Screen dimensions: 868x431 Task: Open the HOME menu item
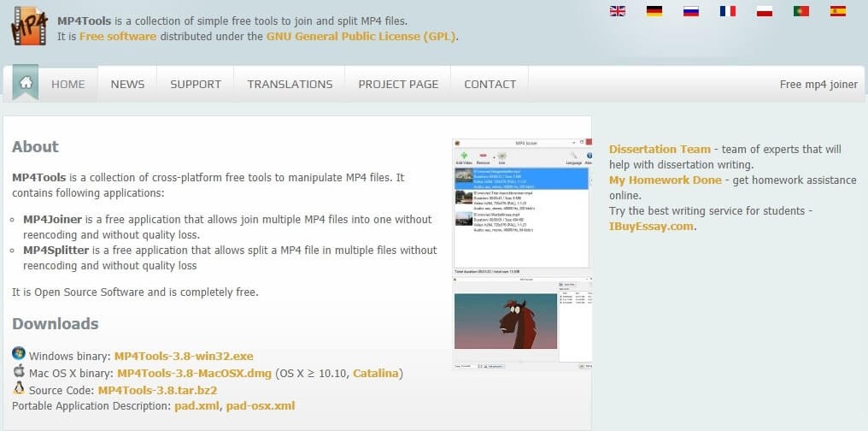coord(68,84)
